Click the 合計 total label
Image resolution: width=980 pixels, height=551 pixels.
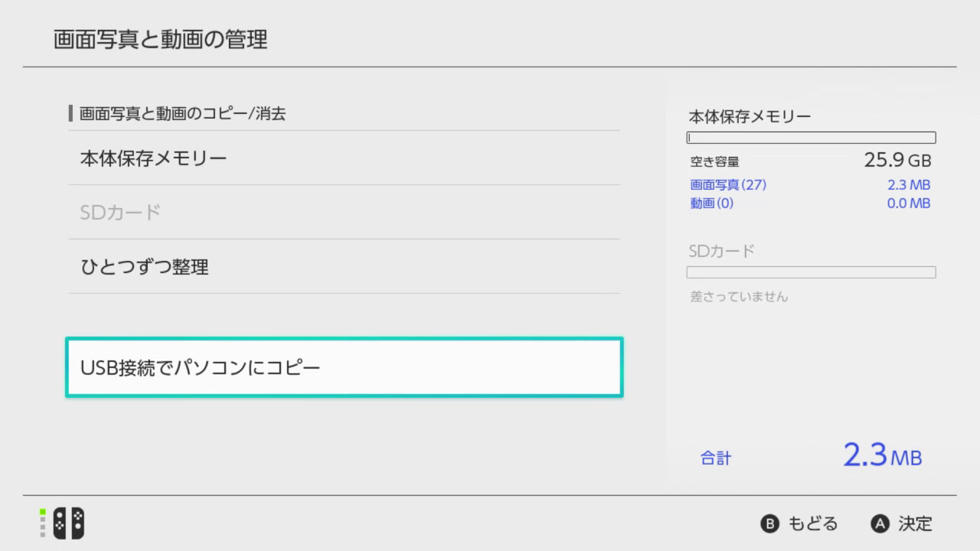click(716, 458)
